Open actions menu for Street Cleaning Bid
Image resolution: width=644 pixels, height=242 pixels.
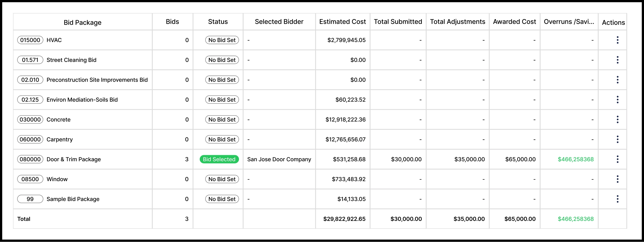pos(617,60)
